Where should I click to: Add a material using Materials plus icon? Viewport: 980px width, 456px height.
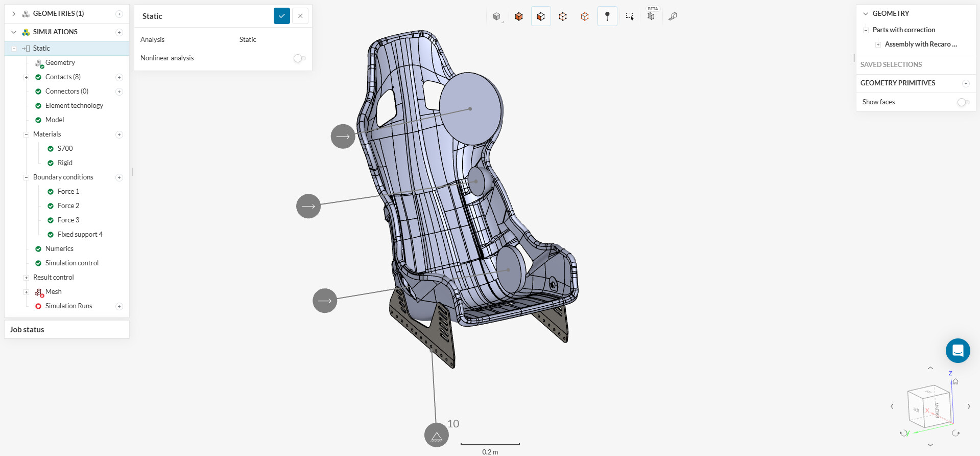(x=119, y=134)
